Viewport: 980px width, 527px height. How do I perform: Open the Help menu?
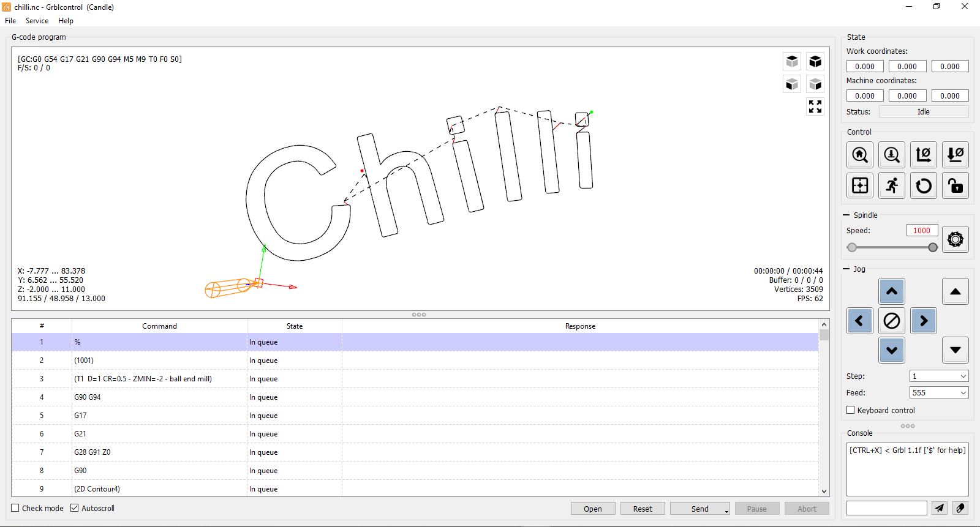click(66, 20)
